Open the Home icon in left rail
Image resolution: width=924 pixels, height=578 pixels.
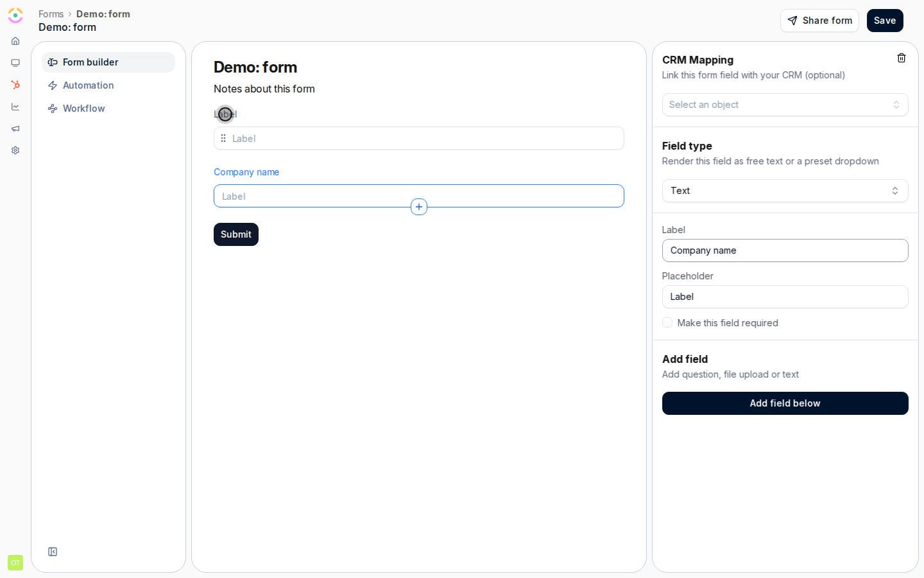tap(15, 41)
